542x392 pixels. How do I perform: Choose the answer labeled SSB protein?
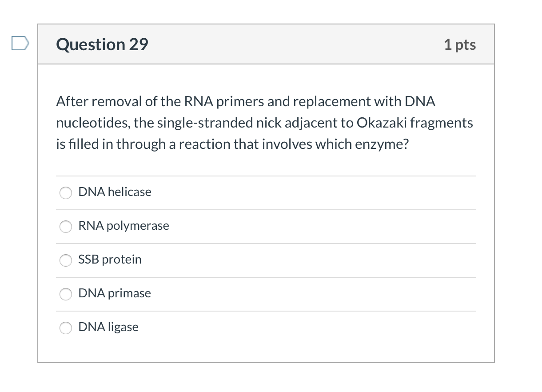coord(110,260)
